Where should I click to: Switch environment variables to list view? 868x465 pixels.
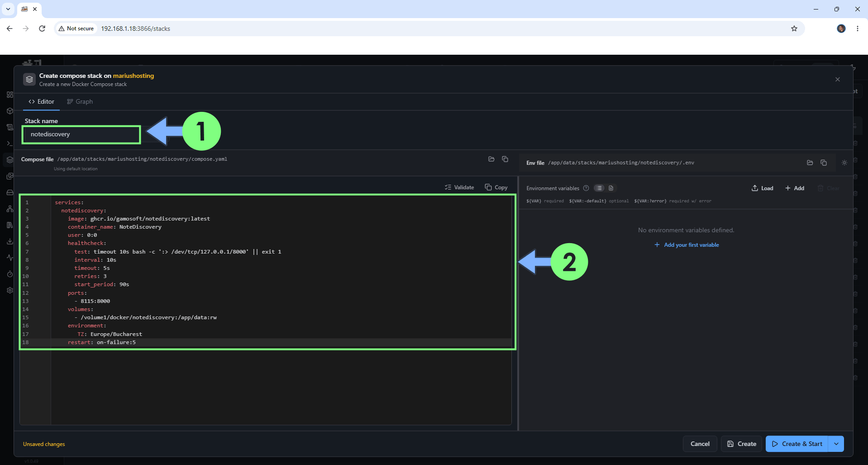(599, 188)
